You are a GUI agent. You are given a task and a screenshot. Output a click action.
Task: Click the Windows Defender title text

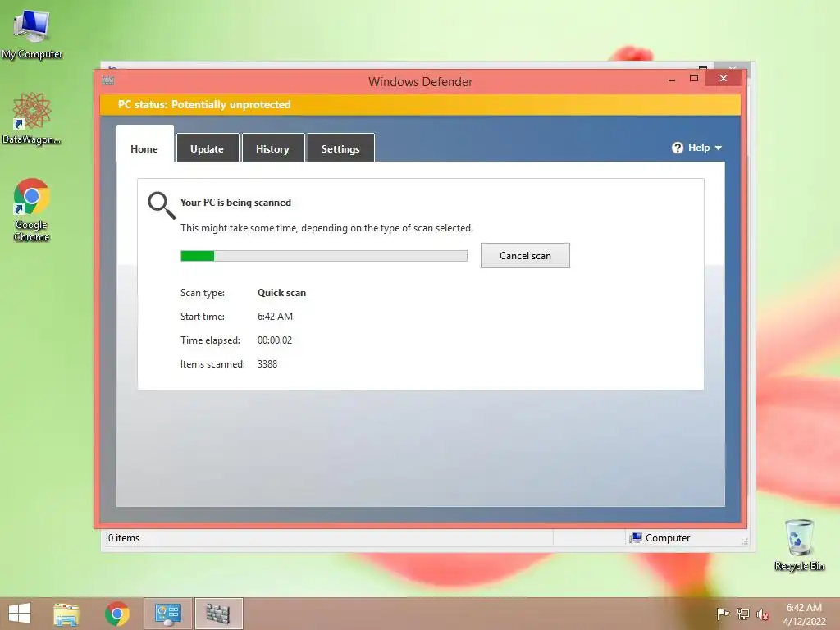pos(421,82)
